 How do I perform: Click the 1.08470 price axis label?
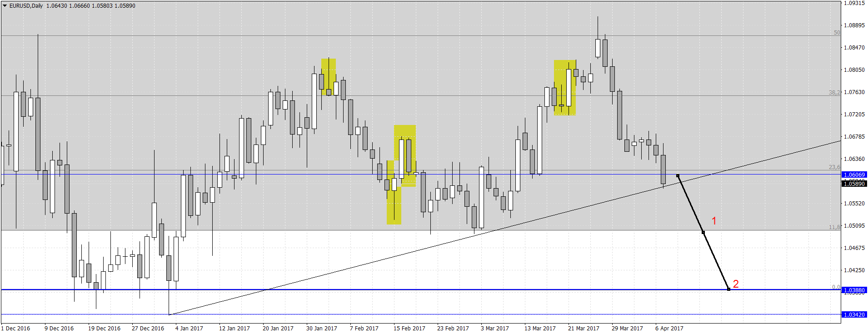click(854, 48)
